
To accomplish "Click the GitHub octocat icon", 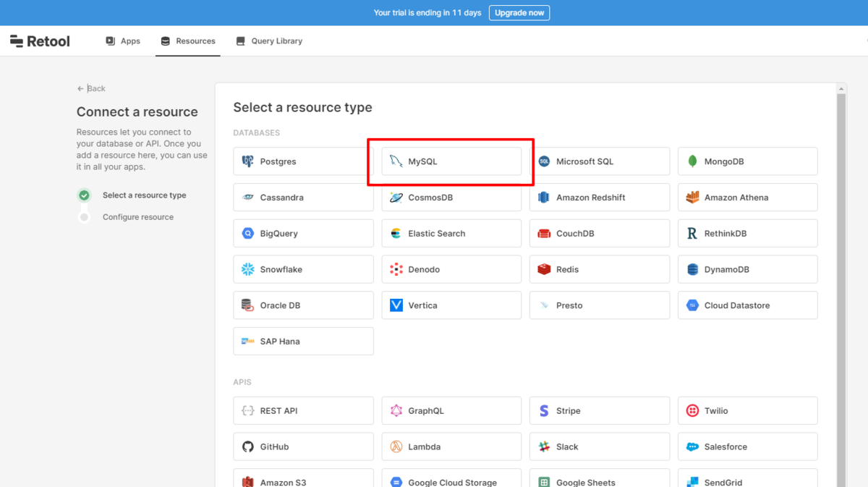I will click(x=248, y=446).
